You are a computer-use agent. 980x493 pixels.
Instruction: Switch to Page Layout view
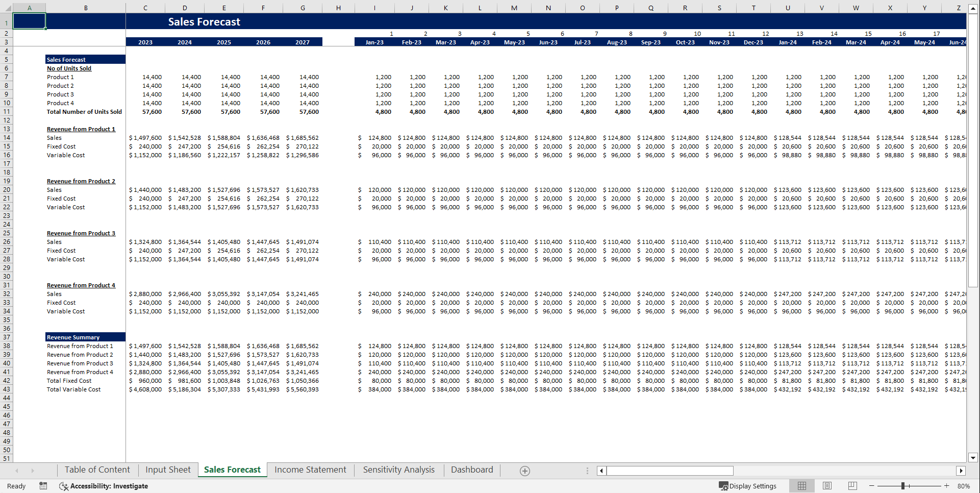point(827,486)
